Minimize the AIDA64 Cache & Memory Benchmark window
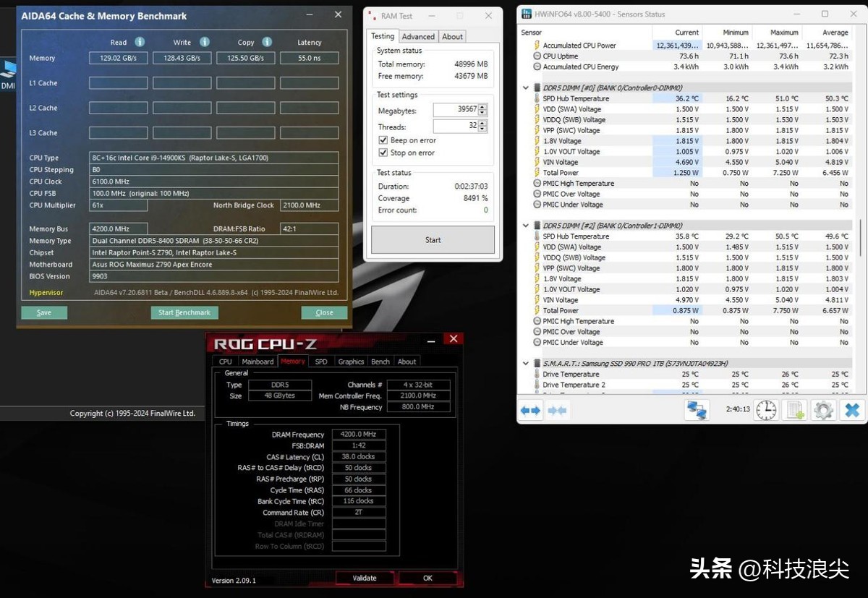Viewport: 868px width, 598px height. coord(309,14)
